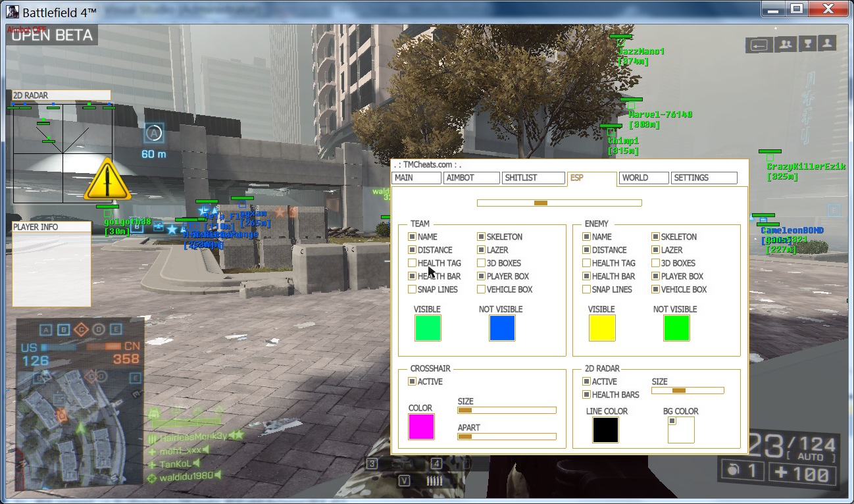Viewport: 854px width, 504px height.
Task: Click the CrazyKillerEzik player name tag
Action: click(806, 167)
